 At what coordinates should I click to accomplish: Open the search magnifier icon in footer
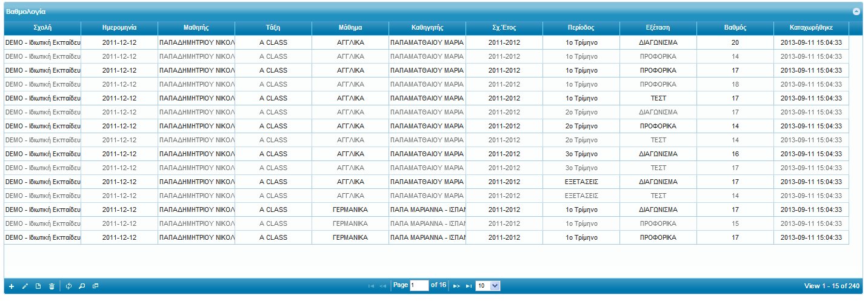pos(82,286)
